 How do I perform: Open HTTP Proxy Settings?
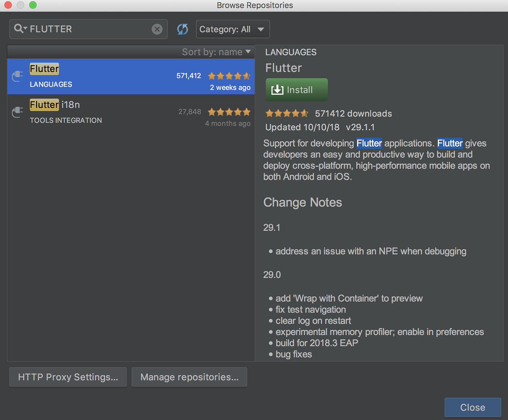[x=68, y=377]
